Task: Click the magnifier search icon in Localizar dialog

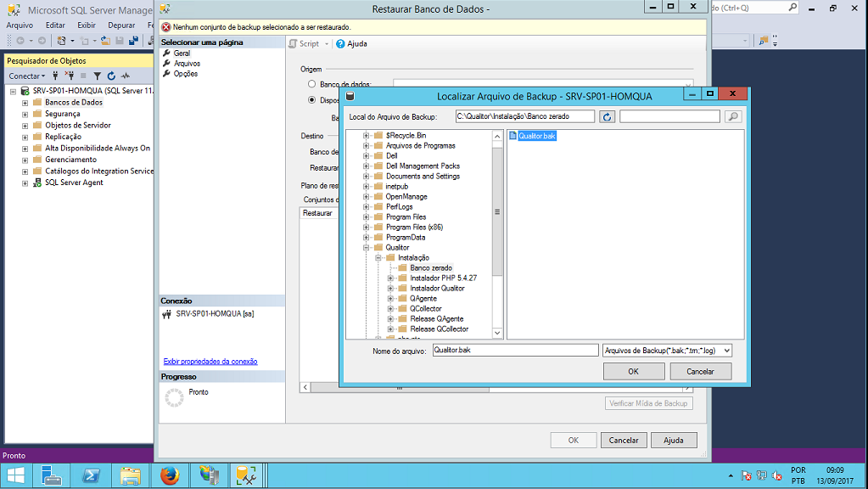Action: click(733, 116)
